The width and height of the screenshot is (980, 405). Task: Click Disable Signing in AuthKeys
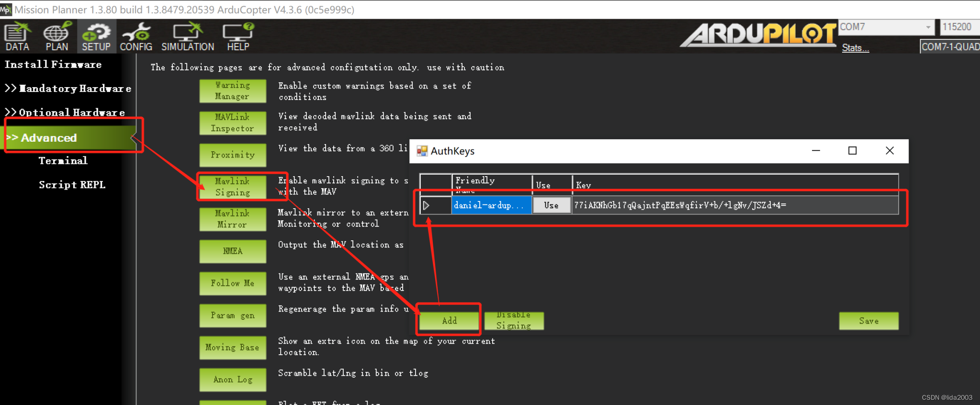tap(514, 321)
